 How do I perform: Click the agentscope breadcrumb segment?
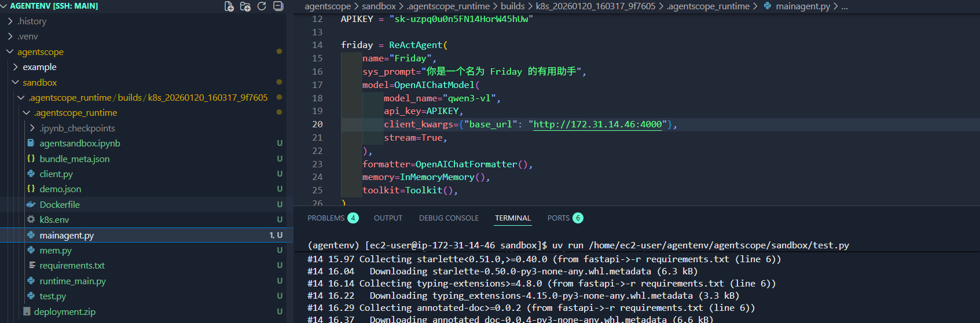(x=328, y=6)
